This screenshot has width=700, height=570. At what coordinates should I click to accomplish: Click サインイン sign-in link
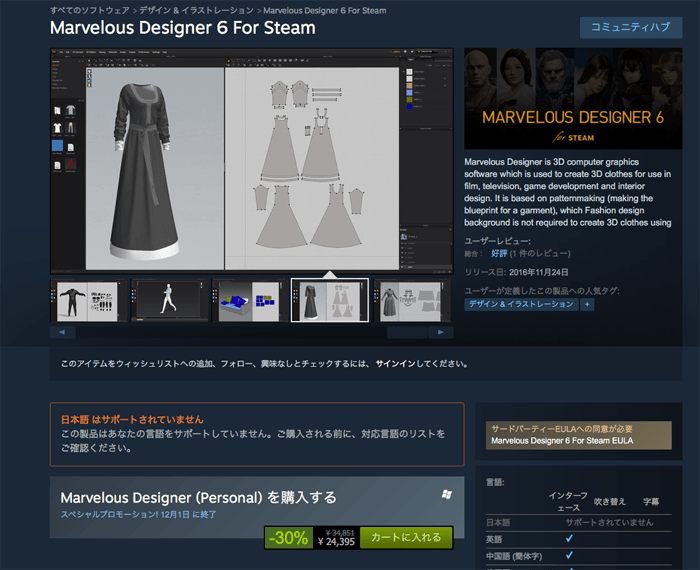pyautogui.click(x=395, y=364)
